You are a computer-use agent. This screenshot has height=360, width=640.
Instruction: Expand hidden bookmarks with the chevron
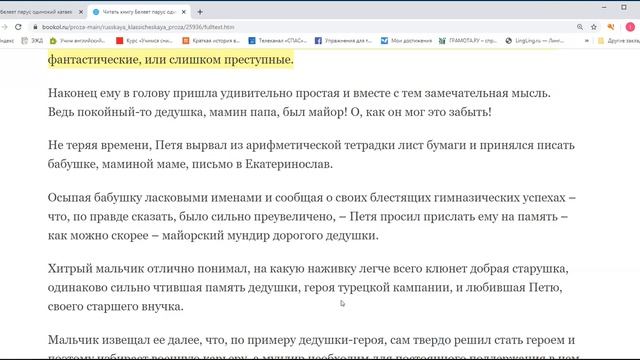point(587,40)
